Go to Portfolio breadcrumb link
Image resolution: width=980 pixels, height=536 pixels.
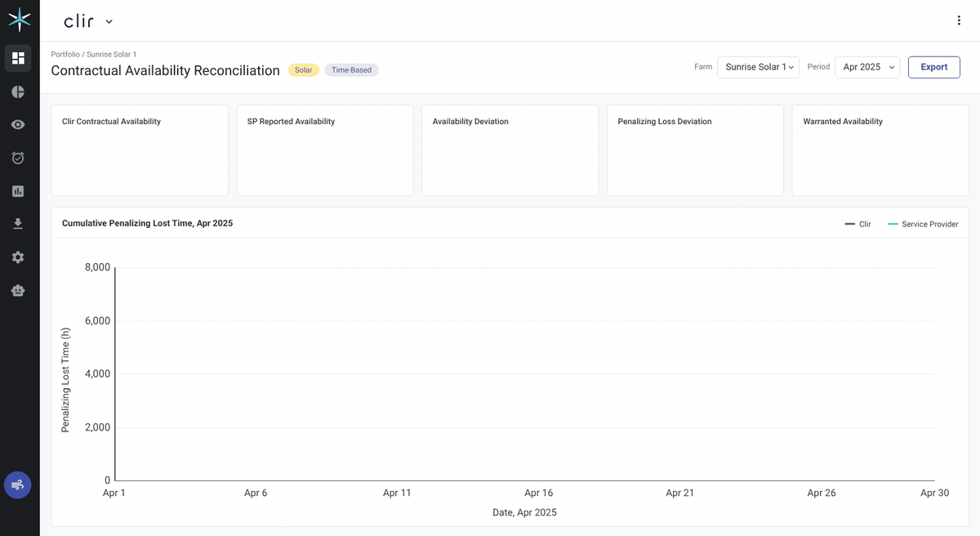tap(65, 54)
